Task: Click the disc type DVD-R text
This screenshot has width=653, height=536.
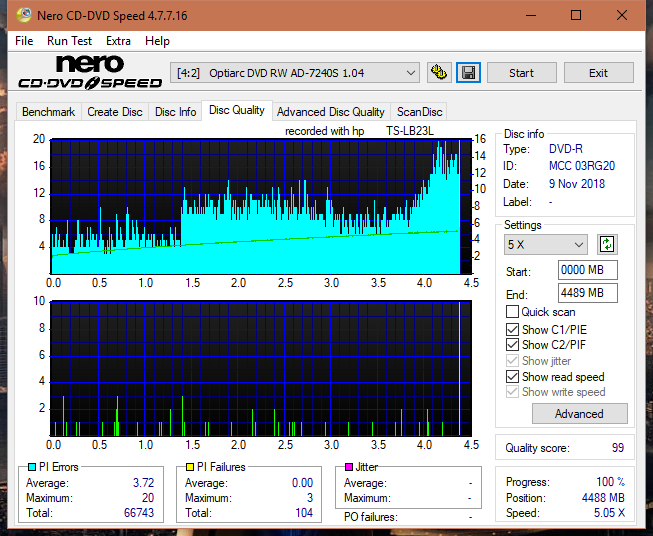Action: [x=566, y=149]
